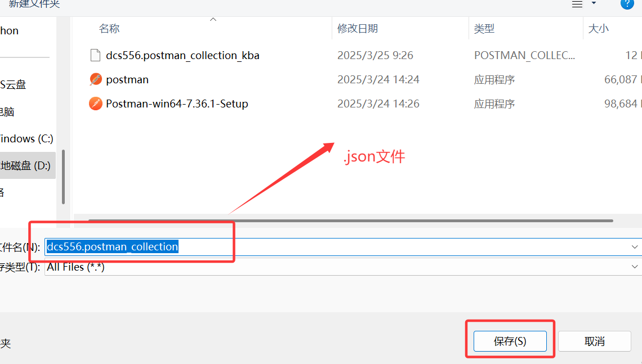Click date 2025/3/24 14:24
The height and width of the screenshot is (364, 642).
click(x=378, y=79)
